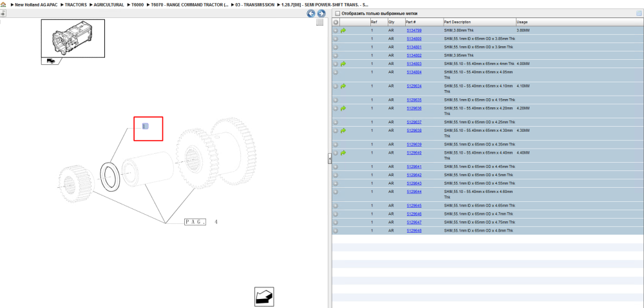Toggle 'Отобразить только выбранные метки' checkbox
The image size is (644, 308).
[337, 14]
